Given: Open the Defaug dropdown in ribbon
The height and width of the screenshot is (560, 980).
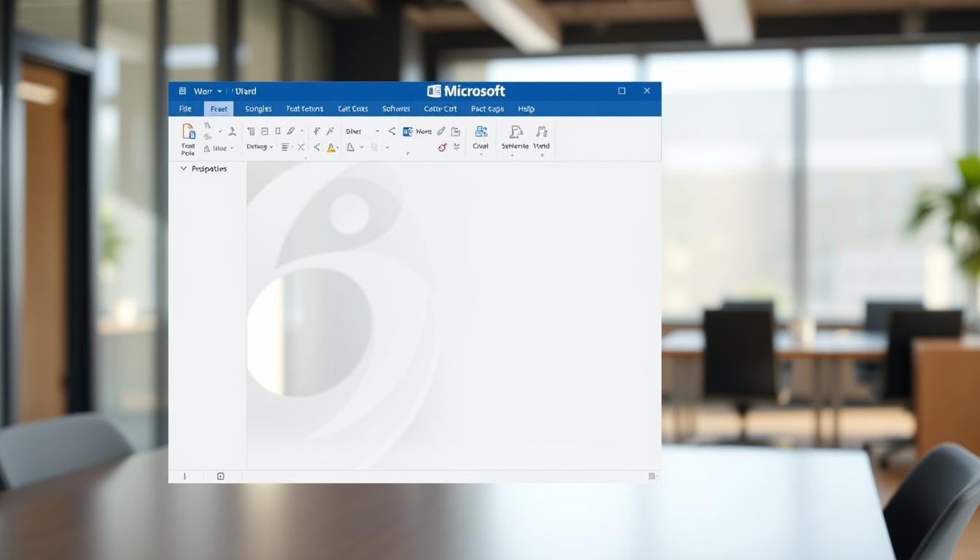Looking at the screenshot, I should (260, 147).
